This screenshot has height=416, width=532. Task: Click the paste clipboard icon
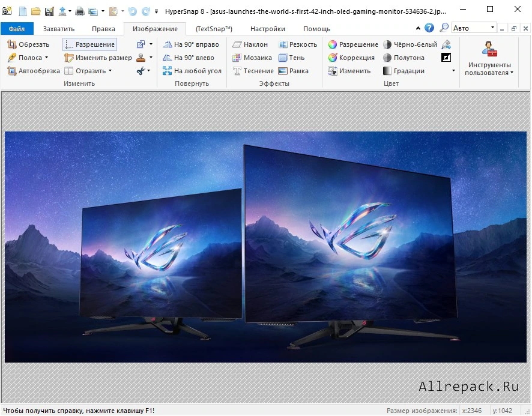pyautogui.click(x=113, y=11)
